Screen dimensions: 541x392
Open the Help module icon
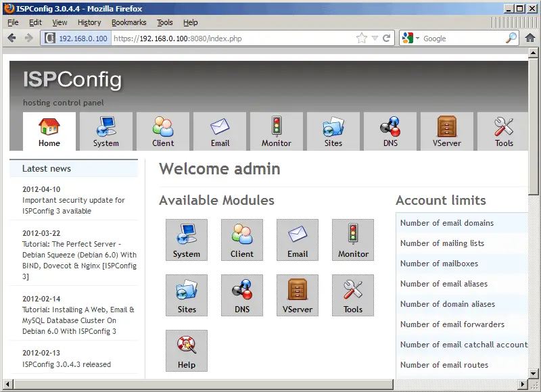(187, 351)
